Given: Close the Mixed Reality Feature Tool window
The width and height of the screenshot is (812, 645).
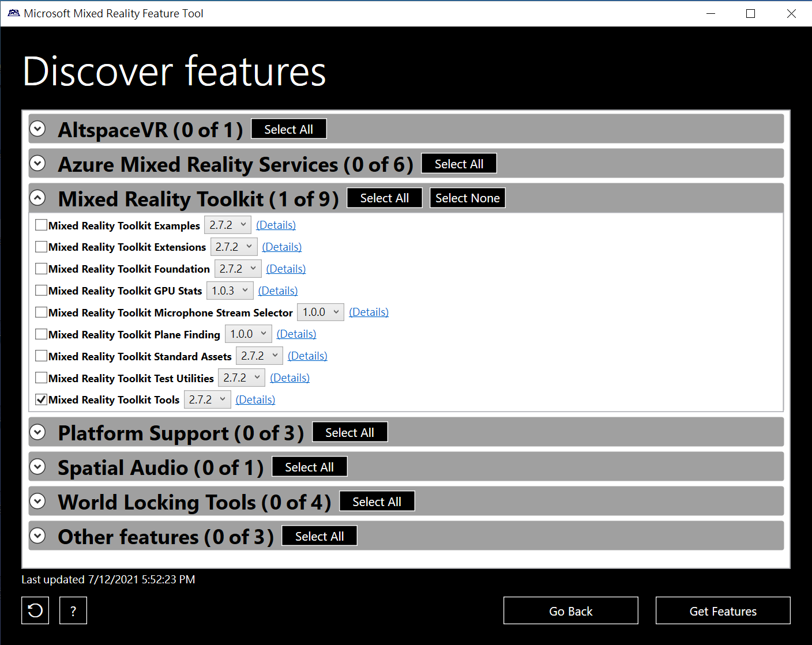Looking at the screenshot, I should pyautogui.click(x=791, y=13).
